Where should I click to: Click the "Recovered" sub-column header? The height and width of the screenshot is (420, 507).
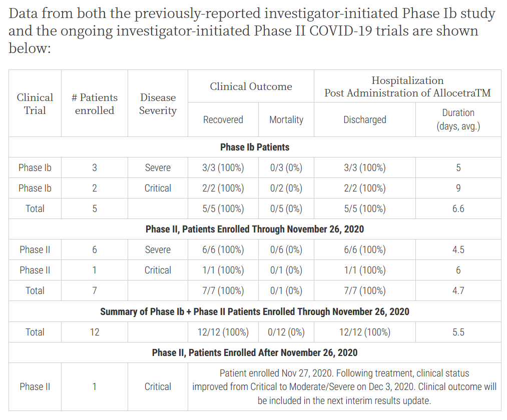223,120
